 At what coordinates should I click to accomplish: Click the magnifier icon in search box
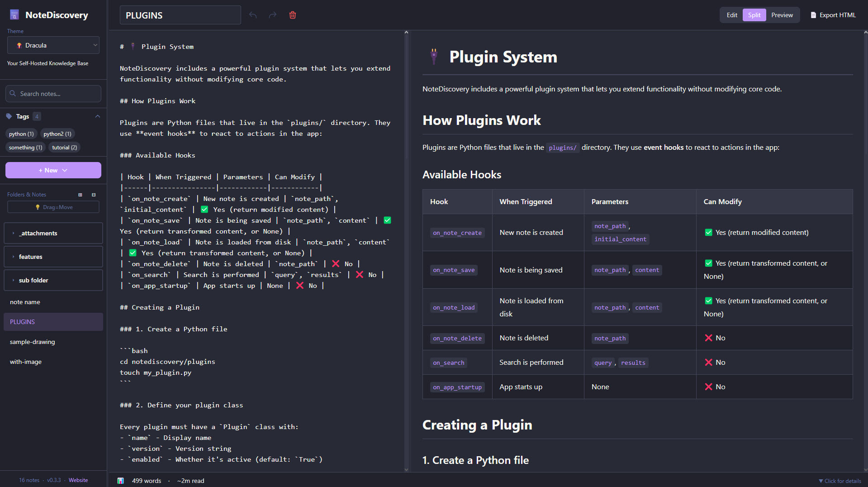point(13,94)
